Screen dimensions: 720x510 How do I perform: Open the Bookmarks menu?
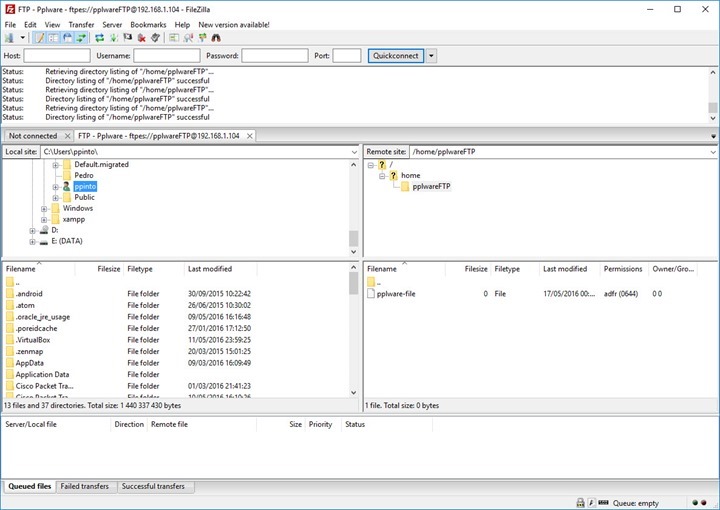pyautogui.click(x=148, y=24)
